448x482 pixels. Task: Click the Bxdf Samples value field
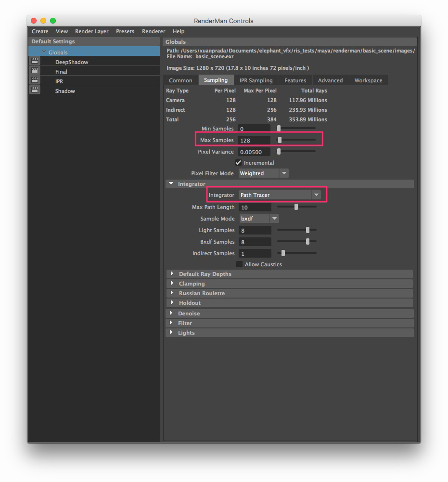coord(255,242)
